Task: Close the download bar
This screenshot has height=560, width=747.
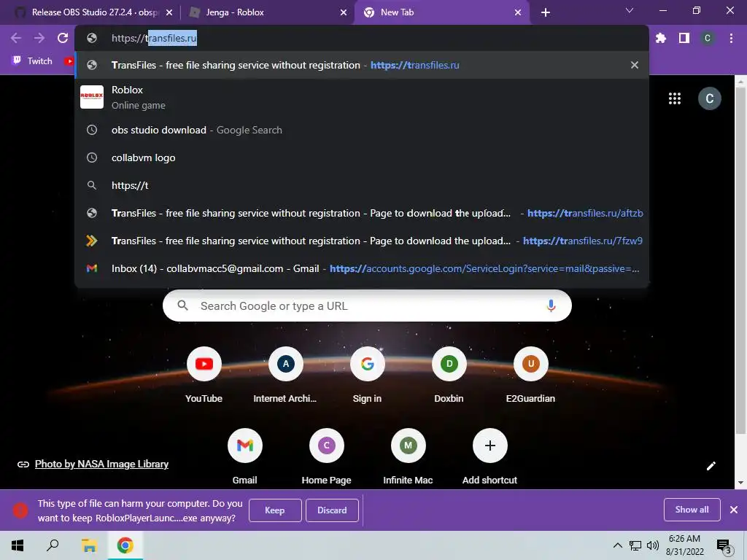Action: pyautogui.click(x=734, y=510)
